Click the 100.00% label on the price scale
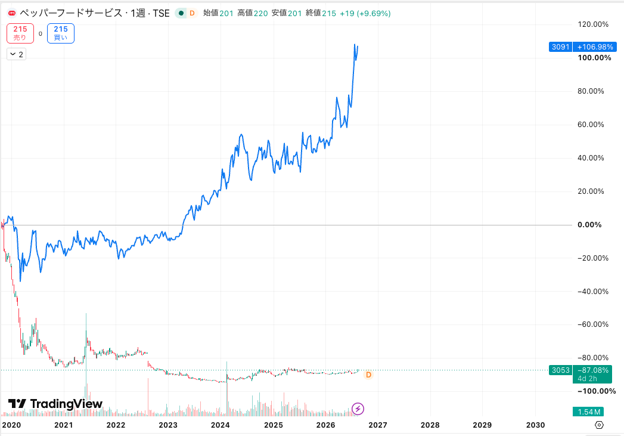The height and width of the screenshot is (436, 624). tap(594, 58)
